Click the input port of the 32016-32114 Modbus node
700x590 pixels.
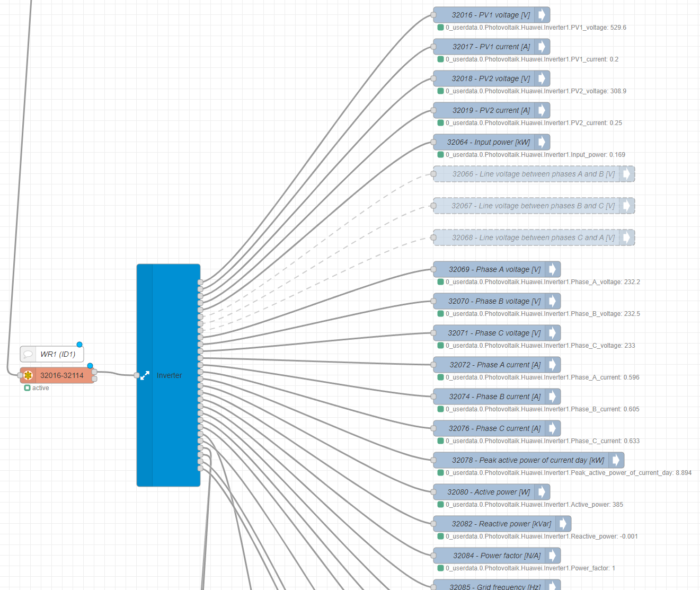click(20, 375)
